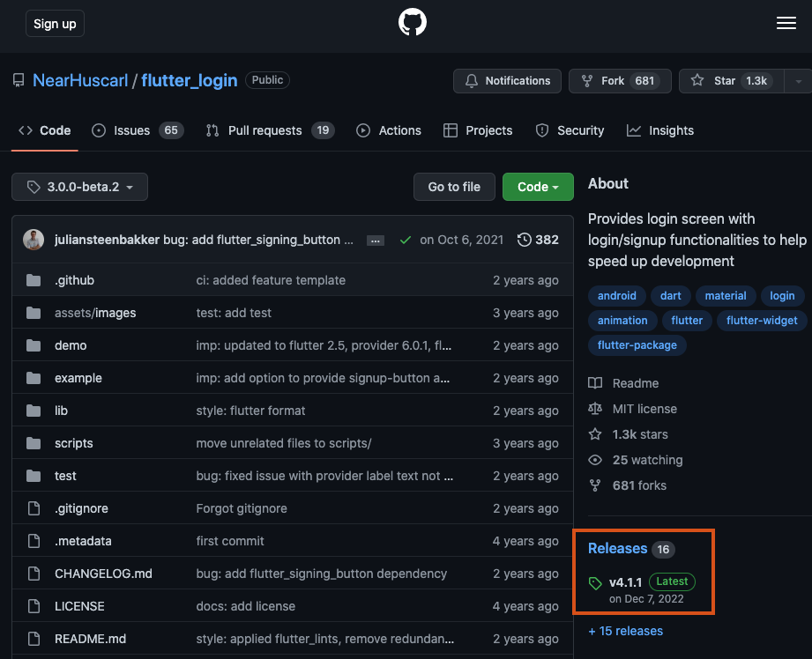Select the login topic tag

[782, 296]
